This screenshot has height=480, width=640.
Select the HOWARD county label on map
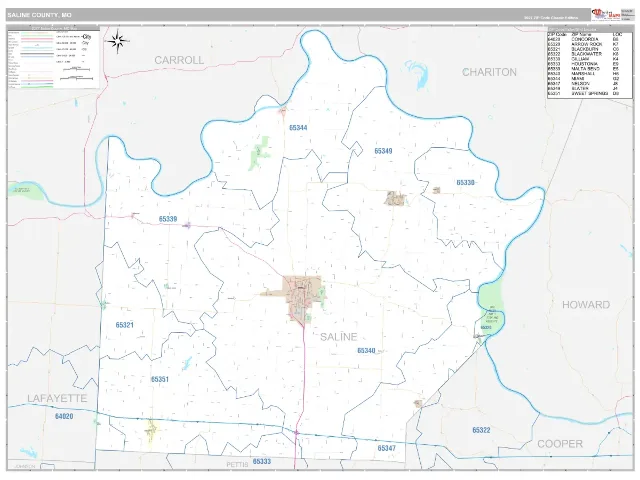click(586, 305)
